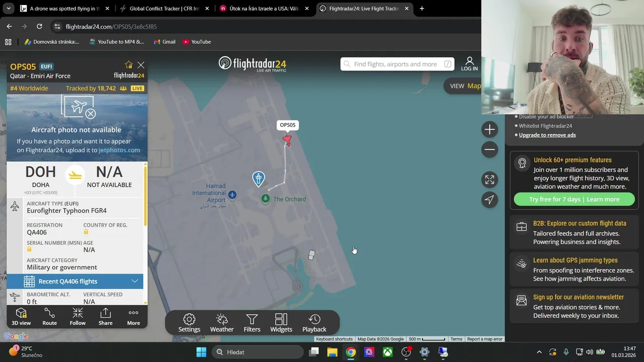Center map on my location arrow
Image resolution: width=644 pixels, height=362 pixels.
click(490, 200)
